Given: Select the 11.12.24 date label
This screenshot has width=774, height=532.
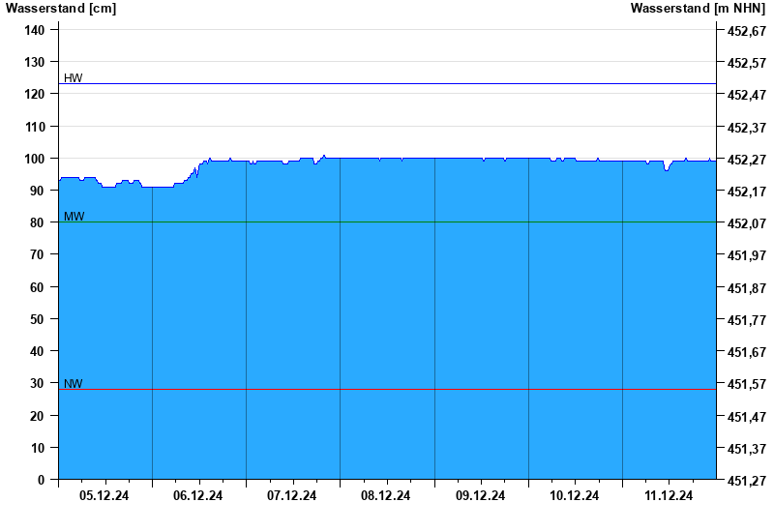Looking at the screenshot, I should tap(669, 495).
